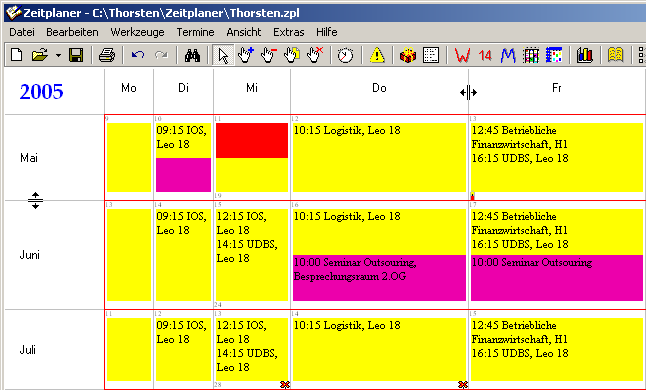The width and height of the screenshot is (646, 390).
Task: Print the schedule using the printer icon
Action: pyautogui.click(x=107, y=55)
